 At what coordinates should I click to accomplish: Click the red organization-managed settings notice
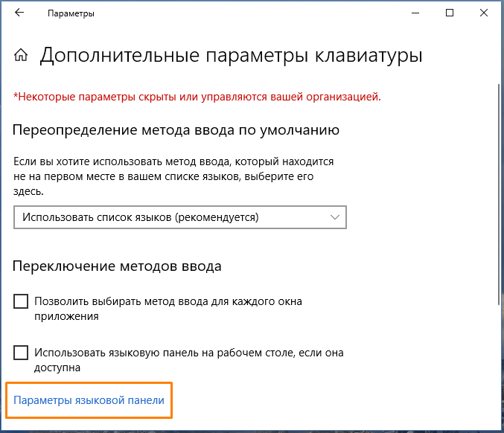[197, 97]
